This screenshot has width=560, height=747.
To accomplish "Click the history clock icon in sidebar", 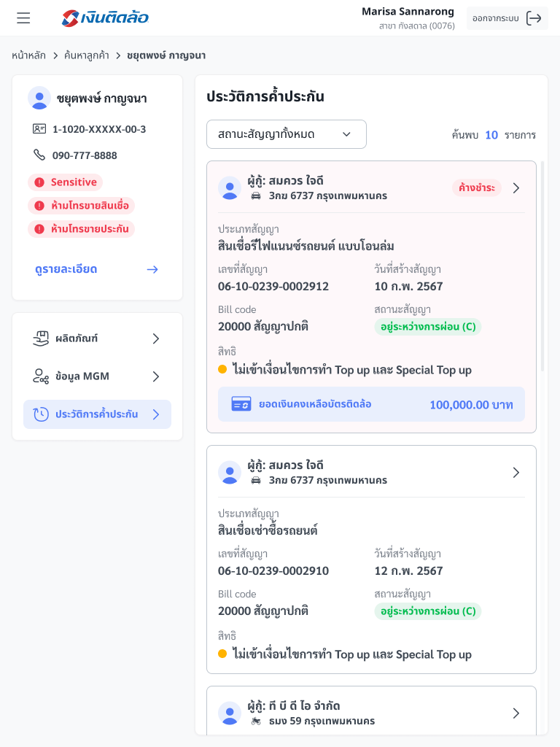I will pyautogui.click(x=41, y=414).
